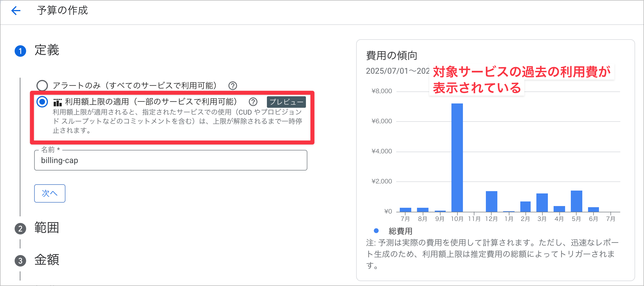644x286 pixels.
Task: Open help icon beside アラートのみ option
Action: (232, 86)
